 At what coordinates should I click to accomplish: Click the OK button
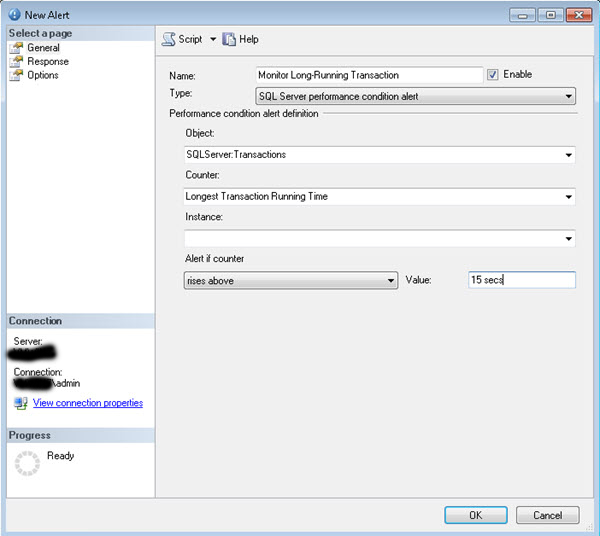(x=475, y=515)
